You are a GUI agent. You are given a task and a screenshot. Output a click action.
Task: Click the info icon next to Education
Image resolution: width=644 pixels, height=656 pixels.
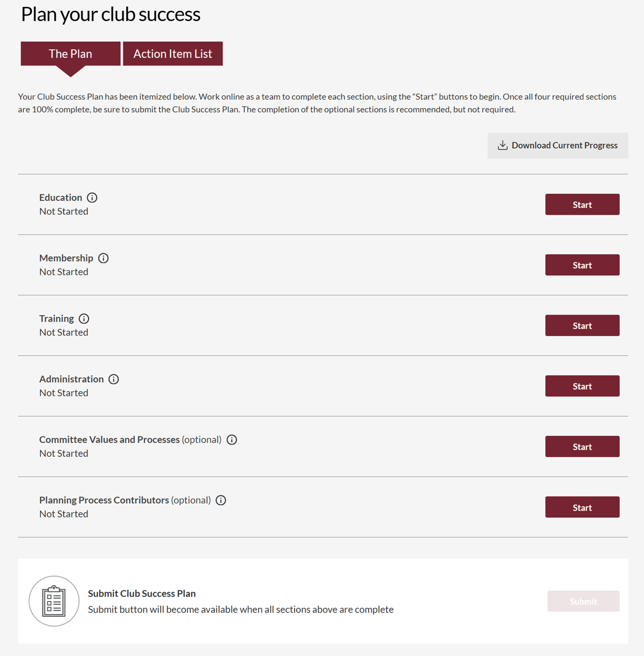coord(92,198)
